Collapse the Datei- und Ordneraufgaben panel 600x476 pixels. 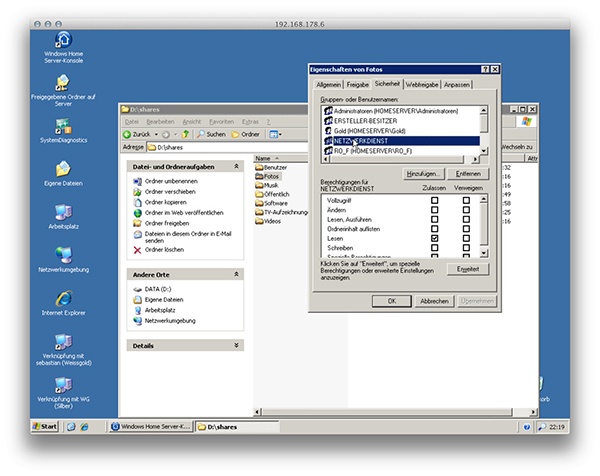(x=237, y=166)
